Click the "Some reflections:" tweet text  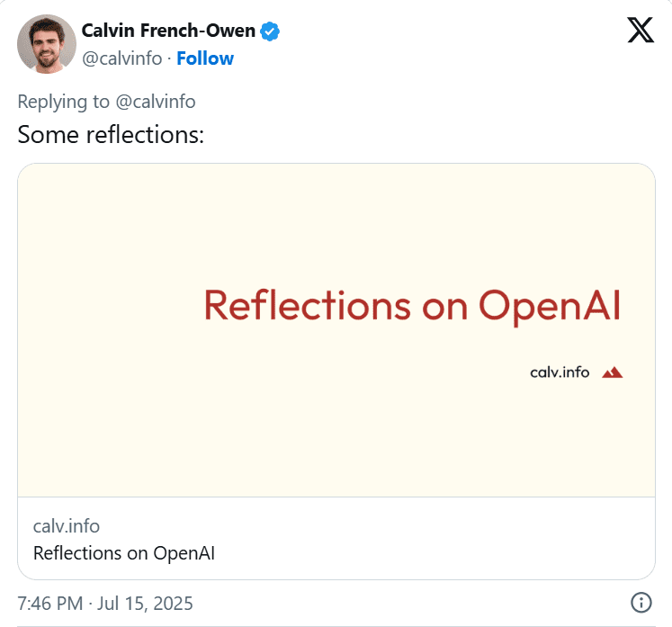pyautogui.click(x=111, y=135)
